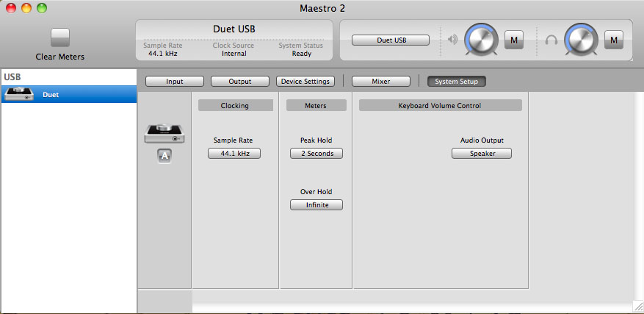The image size is (644, 314).
Task: Switch to the Input tab
Action: pos(175,82)
